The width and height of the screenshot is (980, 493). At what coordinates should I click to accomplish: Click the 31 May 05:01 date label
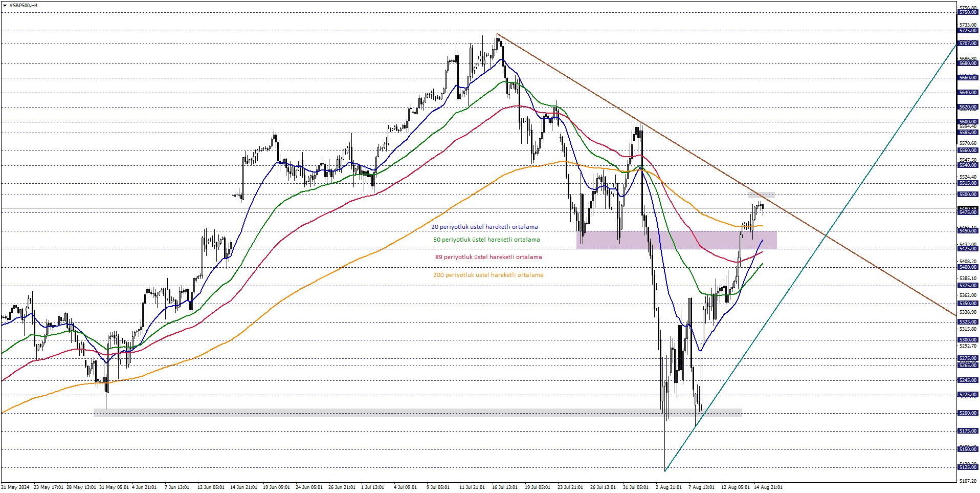[114, 487]
